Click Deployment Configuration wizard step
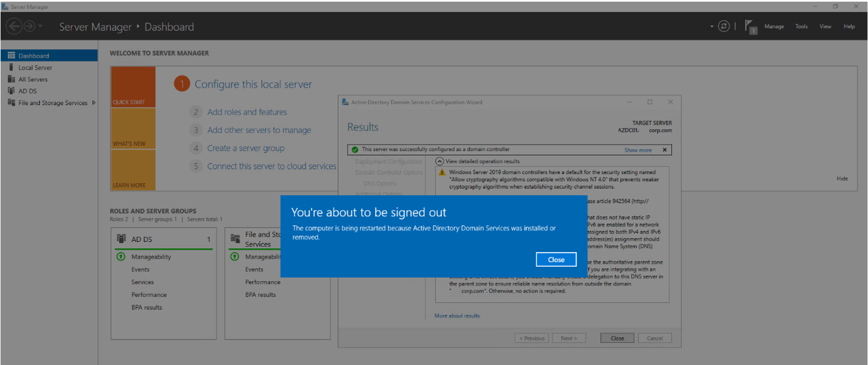868x365 pixels. pos(388,162)
